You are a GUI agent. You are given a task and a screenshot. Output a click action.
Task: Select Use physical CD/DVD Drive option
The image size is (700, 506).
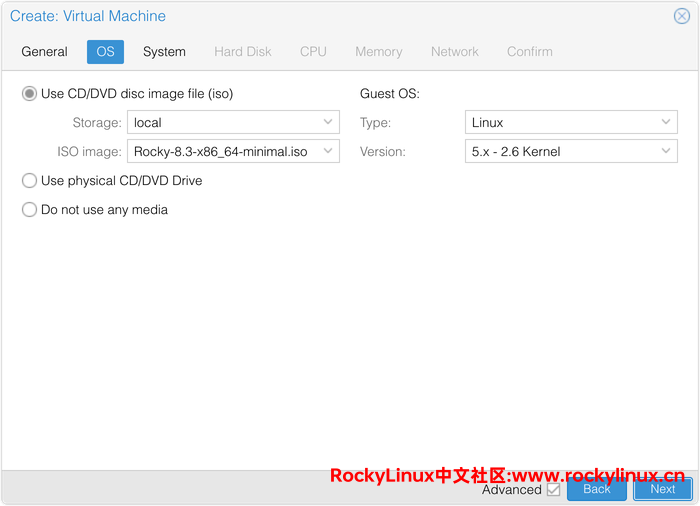click(x=30, y=181)
